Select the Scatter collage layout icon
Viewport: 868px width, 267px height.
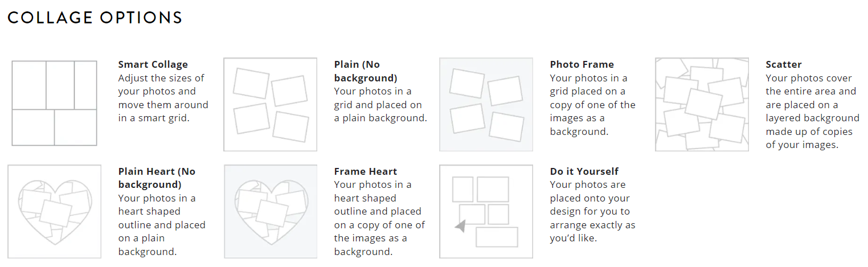click(x=702, y=104)
